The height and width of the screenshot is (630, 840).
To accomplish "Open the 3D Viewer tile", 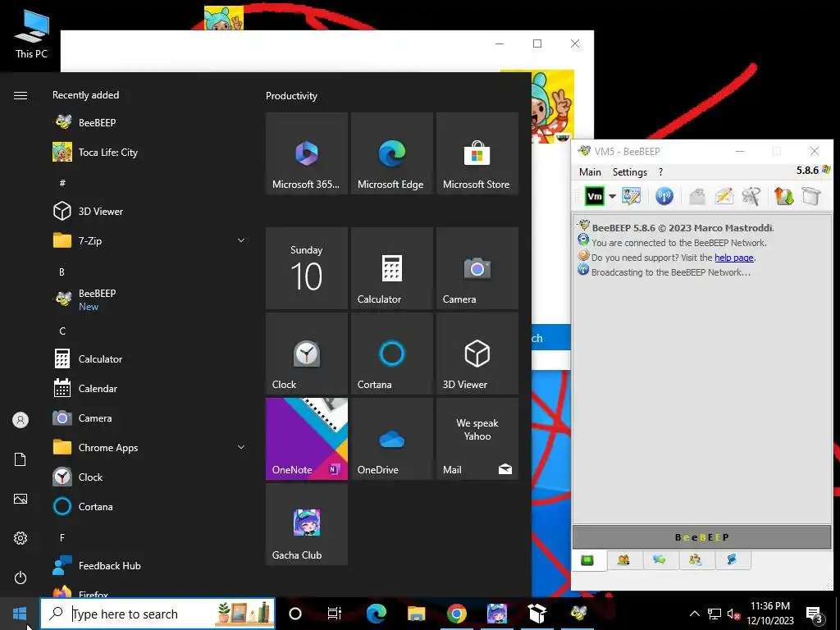I will click(x=477, y=354).
